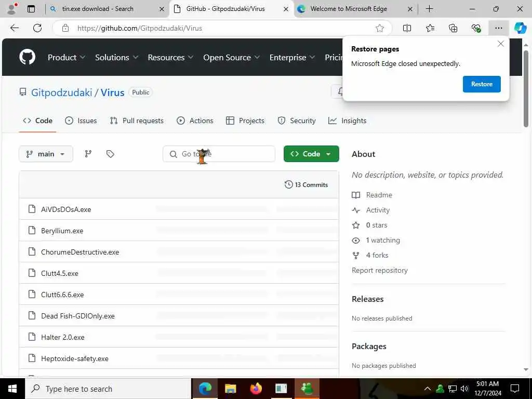Open the volume icon in system tray
This screenshot has height=399, width=532.
point(464,389)
